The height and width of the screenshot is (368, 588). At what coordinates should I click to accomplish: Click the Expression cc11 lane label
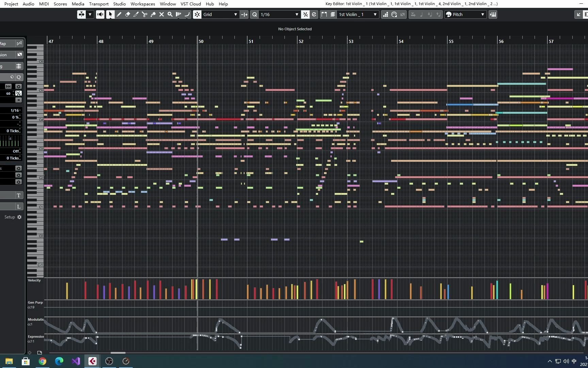pyautogui.click(x=35, y=339)
